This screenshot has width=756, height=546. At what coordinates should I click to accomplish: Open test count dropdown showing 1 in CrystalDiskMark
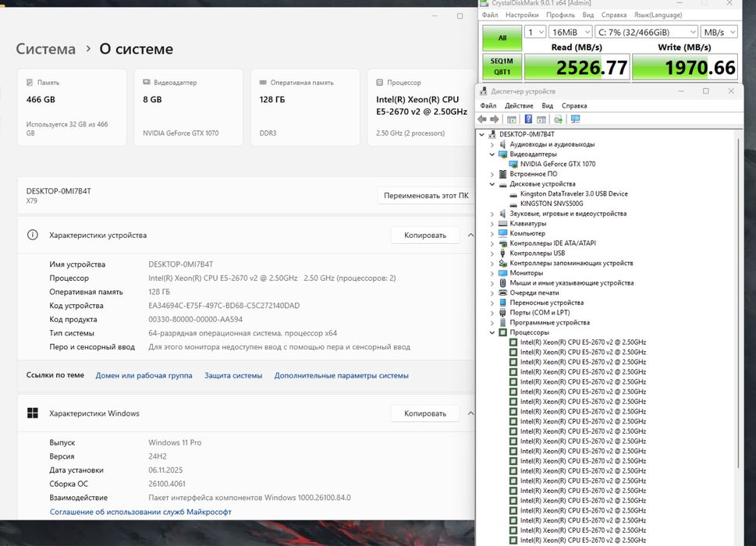[534, 32]
